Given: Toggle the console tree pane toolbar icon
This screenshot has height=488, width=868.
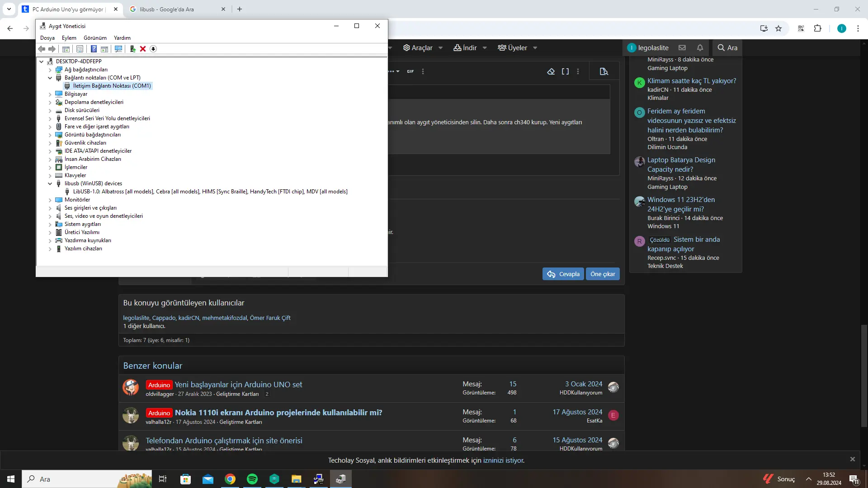Looking at the screenshot, I should [66, 49].
